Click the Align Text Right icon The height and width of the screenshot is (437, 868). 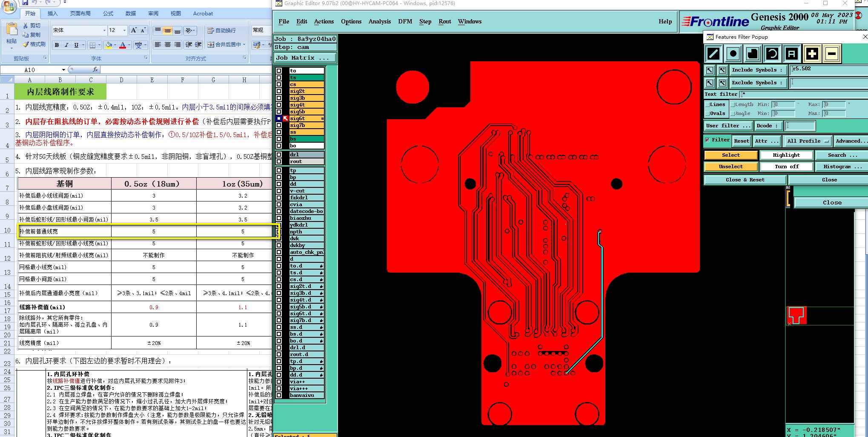click(178, 45)
